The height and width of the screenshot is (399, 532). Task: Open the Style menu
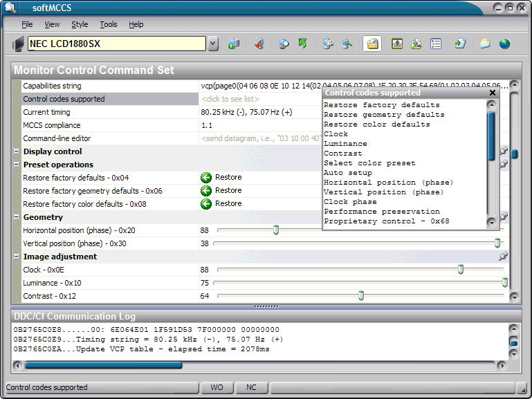[x=80, y=24]
